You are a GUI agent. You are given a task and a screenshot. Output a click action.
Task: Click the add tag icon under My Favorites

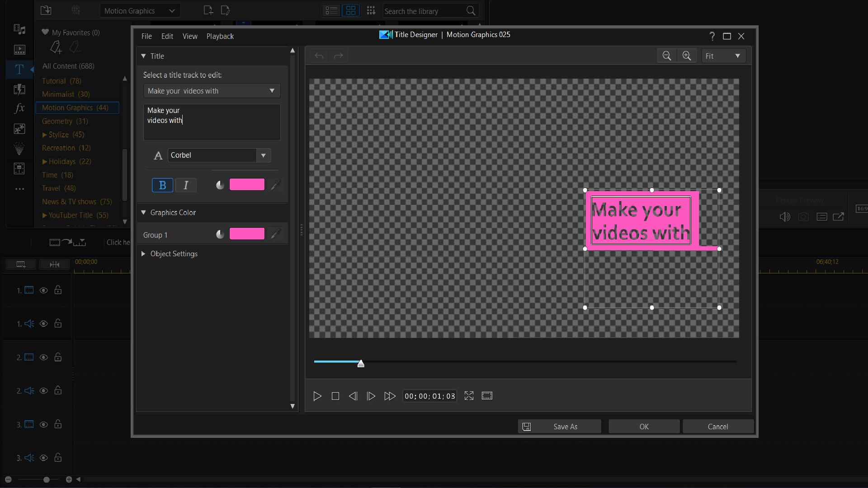(55, 47)
